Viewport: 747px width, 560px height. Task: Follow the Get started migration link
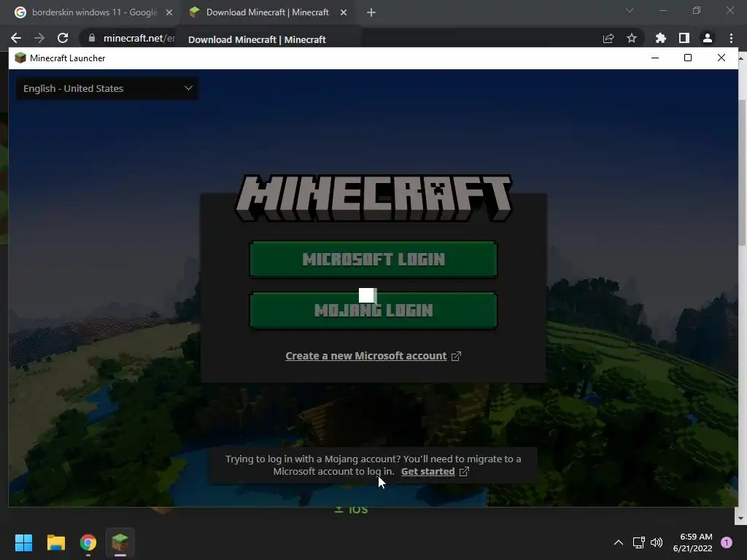pyautogui.click(x=427, y=472)
